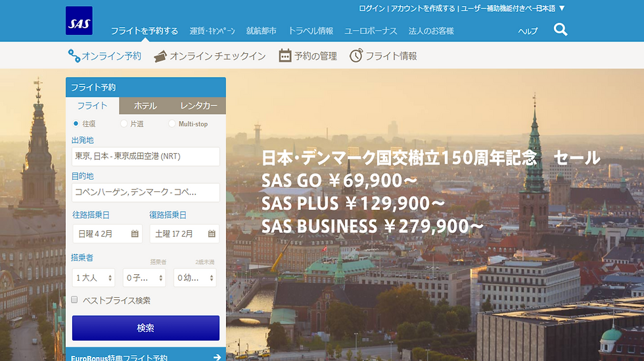Image resolution: width=644 pixels, height=361 pixels.
Task: Open the 1大人 adults dropdown
Action: [93, 278]
